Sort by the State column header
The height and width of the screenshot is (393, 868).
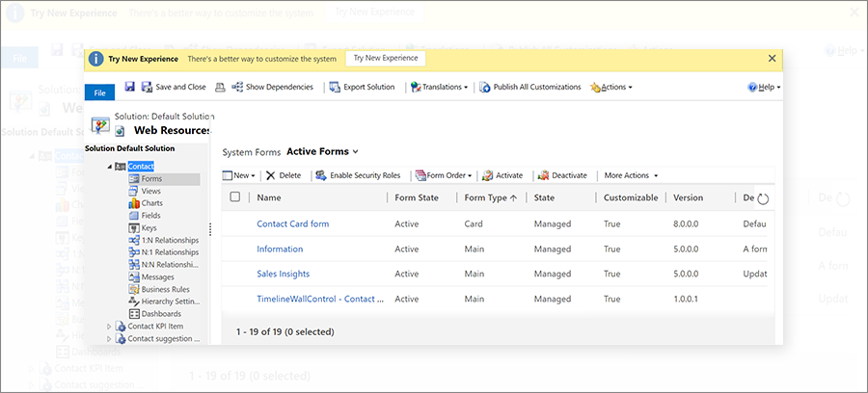(x=544, y=197)
